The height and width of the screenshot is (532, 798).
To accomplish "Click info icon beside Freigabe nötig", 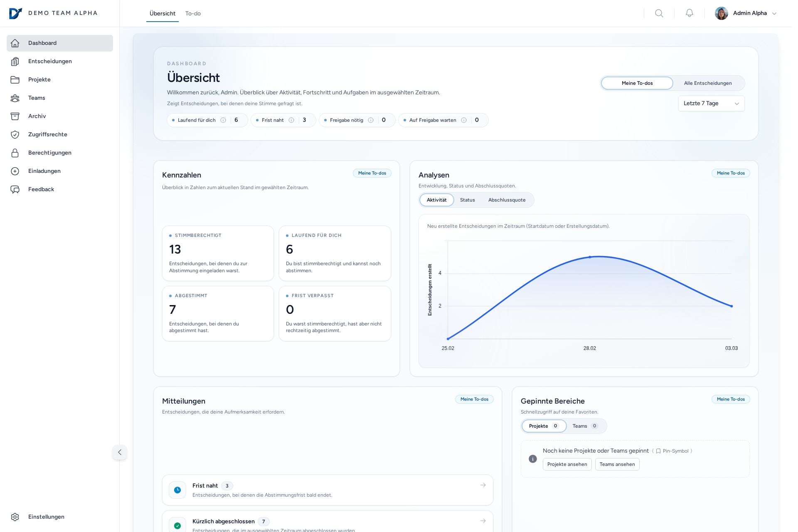I will click(371, 121).
